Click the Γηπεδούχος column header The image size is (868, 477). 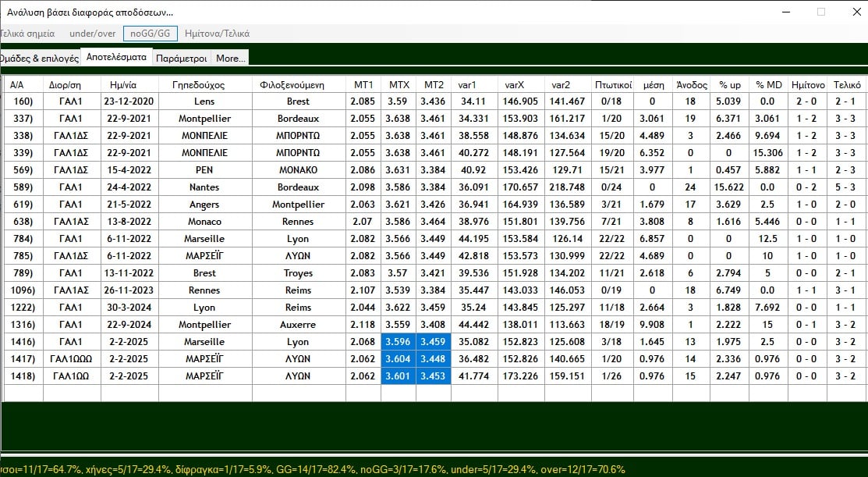point(204,84)
